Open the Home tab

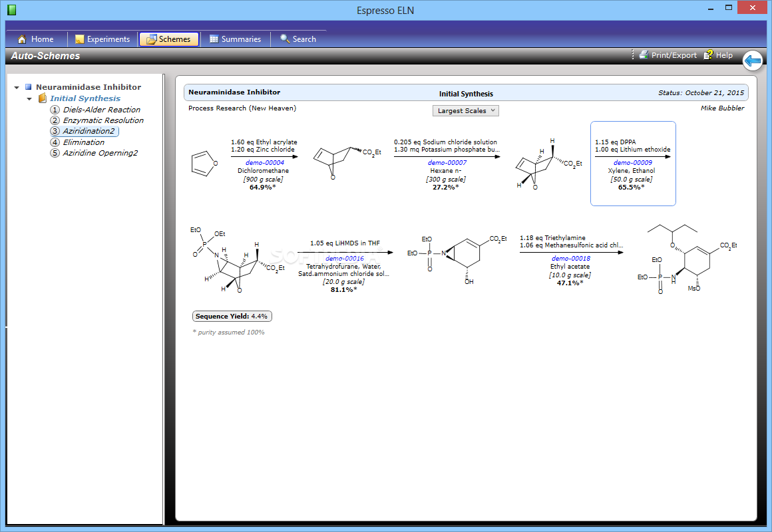(35, 39)
